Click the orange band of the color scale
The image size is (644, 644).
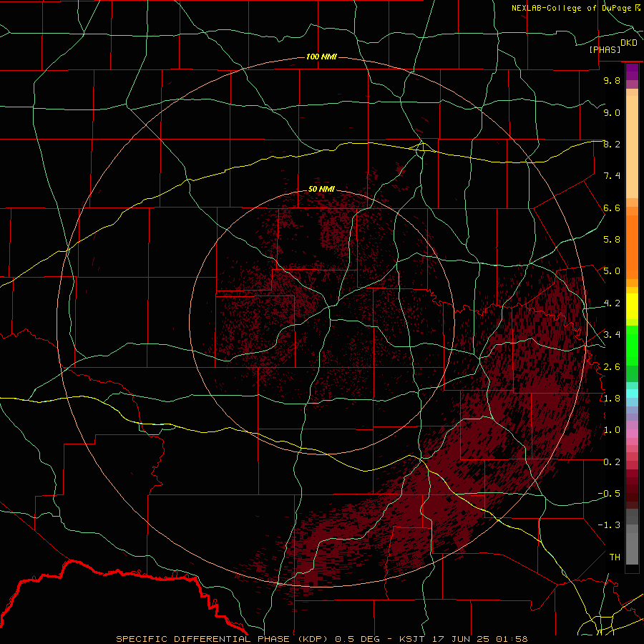(632, 246)
